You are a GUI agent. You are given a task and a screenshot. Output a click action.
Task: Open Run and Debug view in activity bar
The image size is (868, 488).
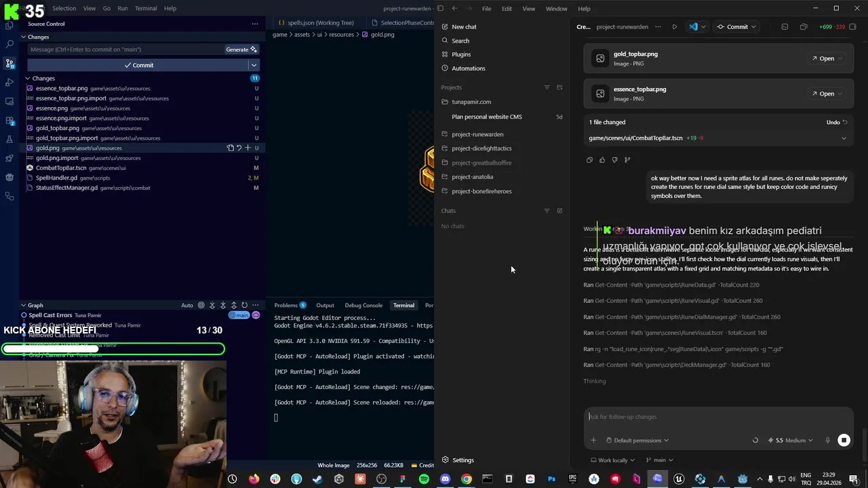[9, 82]
